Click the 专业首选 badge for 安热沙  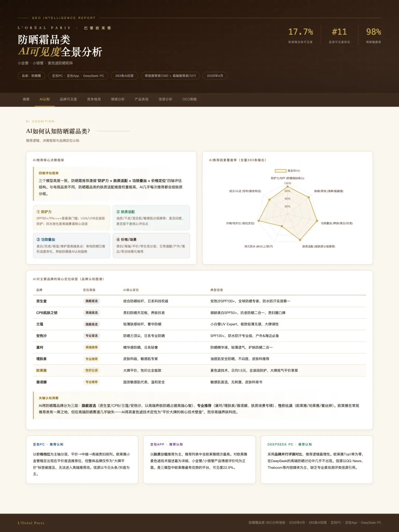coord(92,336)
